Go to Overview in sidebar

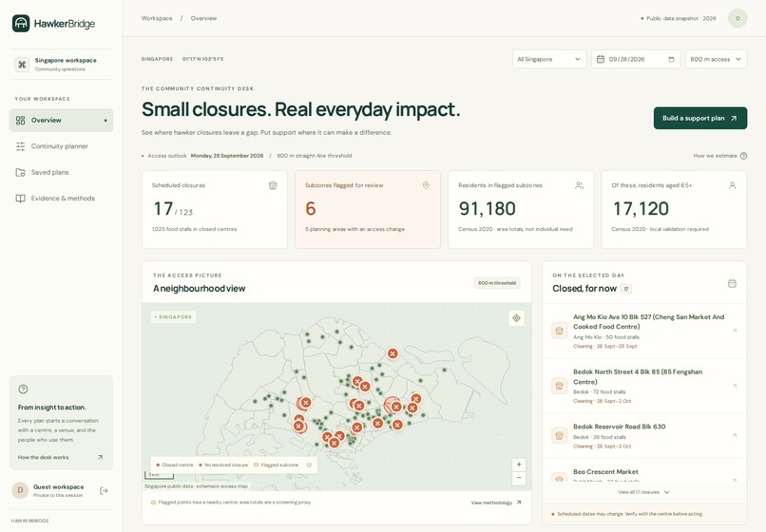61,121
